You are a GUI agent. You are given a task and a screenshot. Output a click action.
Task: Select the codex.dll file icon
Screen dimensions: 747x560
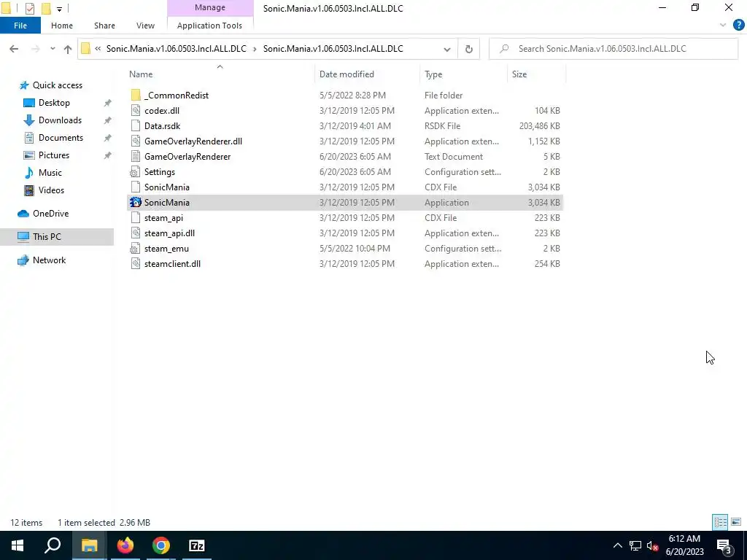click(136, 111)
